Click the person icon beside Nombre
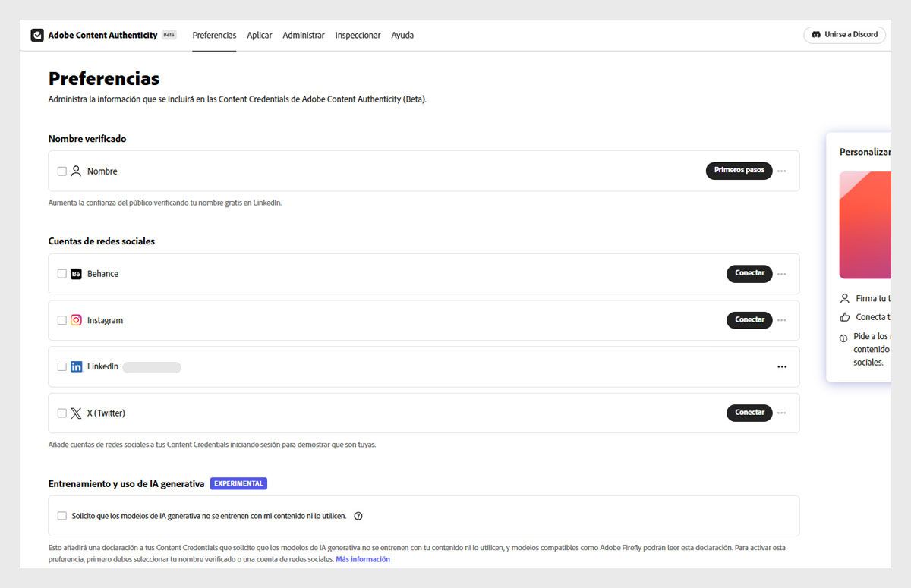 [x=76, y=171]
